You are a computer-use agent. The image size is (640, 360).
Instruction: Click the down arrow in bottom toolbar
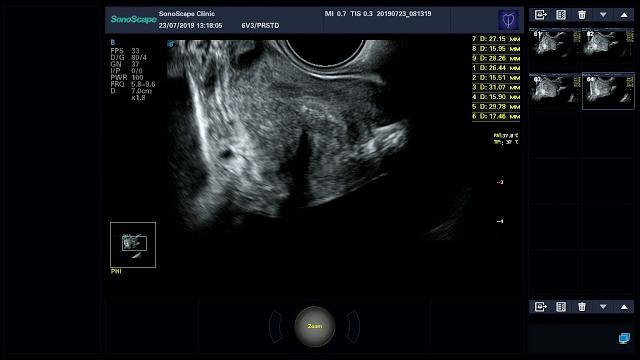603,307
